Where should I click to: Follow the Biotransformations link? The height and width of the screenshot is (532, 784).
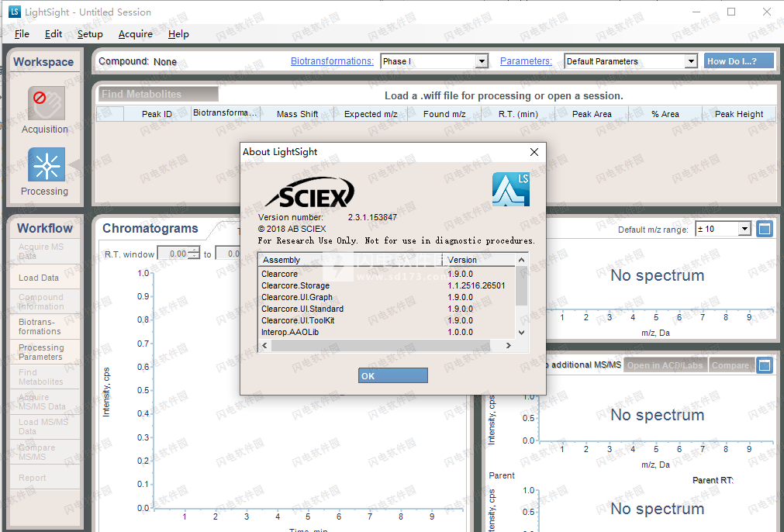pos(332,61)
